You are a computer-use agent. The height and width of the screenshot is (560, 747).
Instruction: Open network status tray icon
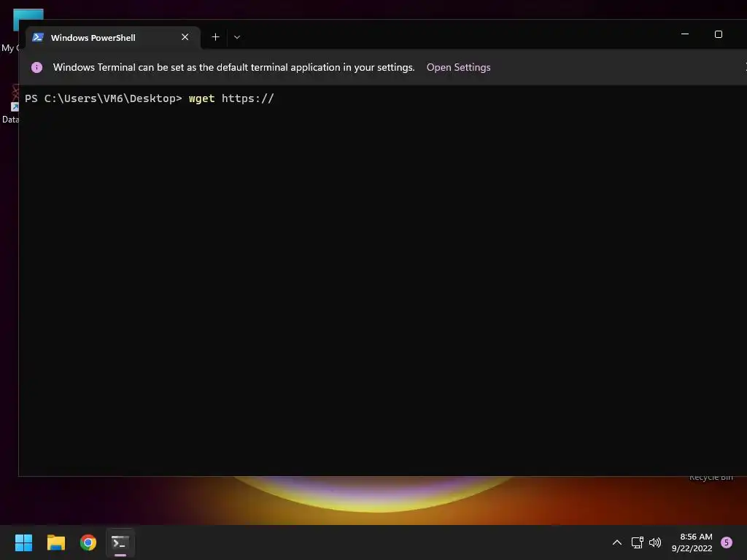pyautogui.click(x=637, y=542)
